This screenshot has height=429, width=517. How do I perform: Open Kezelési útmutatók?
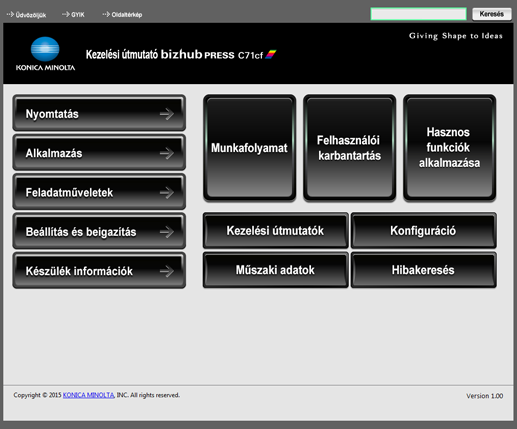275,231
